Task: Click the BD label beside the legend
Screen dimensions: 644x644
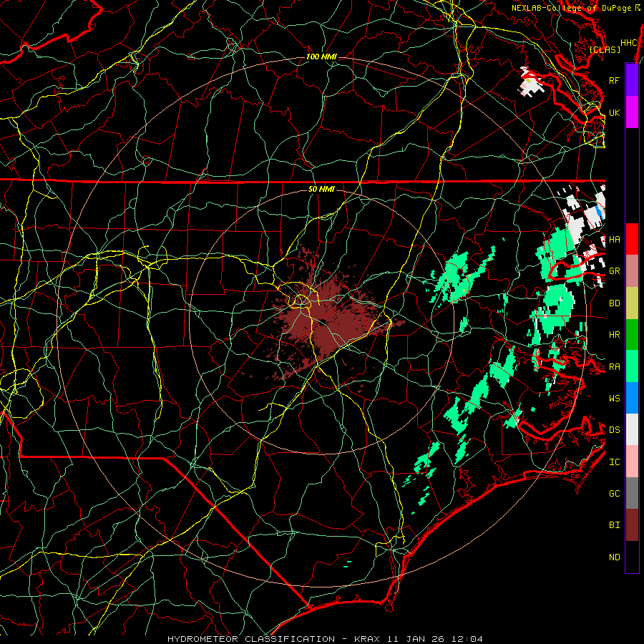Action: point(614,303)
